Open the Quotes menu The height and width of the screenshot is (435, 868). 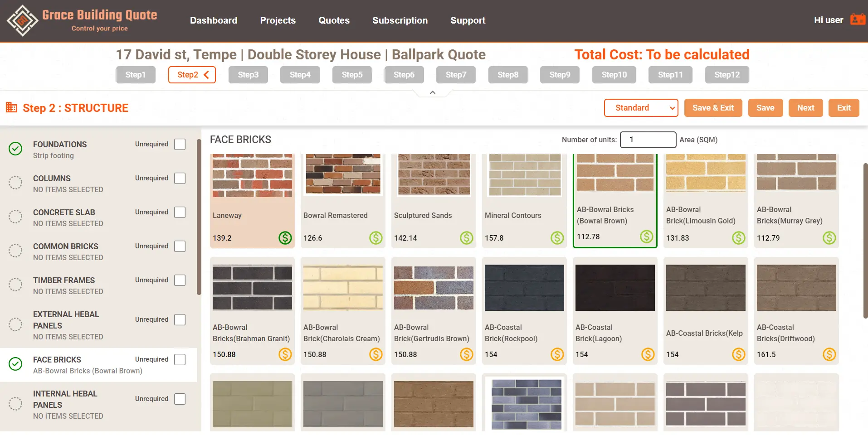[x=334, y=20]
